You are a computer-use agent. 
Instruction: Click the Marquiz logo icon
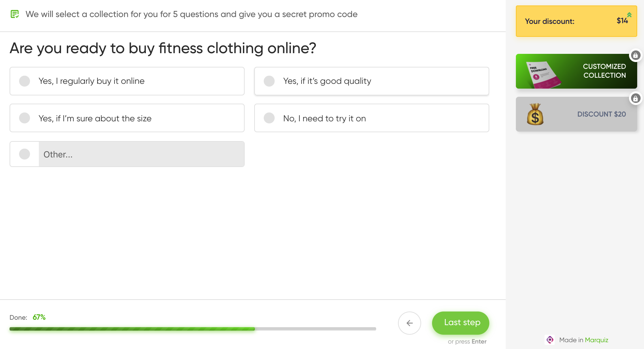(550, 340)
